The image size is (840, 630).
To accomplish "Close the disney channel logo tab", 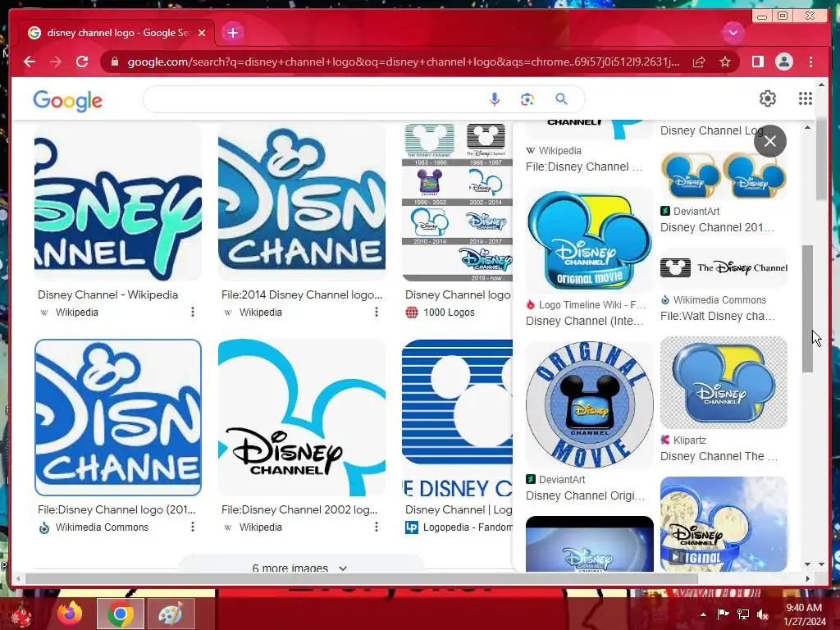I will (202, 33).
